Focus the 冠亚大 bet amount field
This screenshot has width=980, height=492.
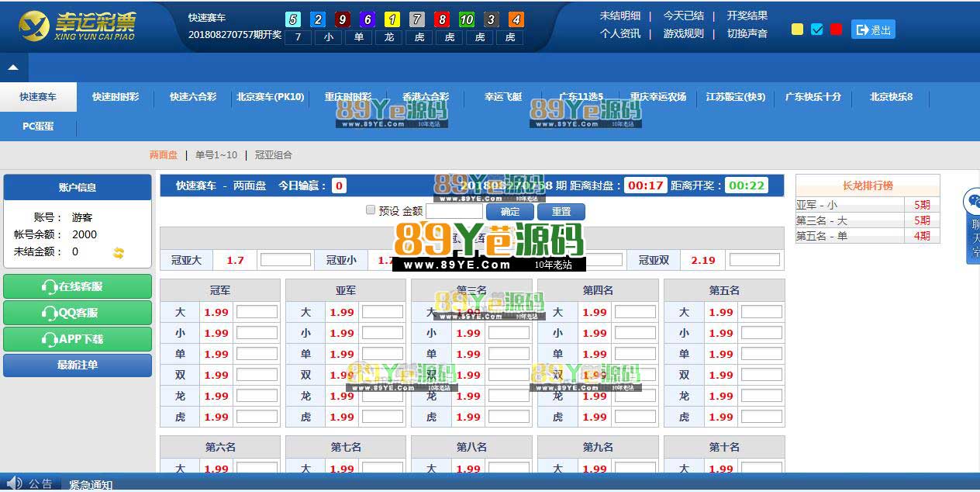285,260
